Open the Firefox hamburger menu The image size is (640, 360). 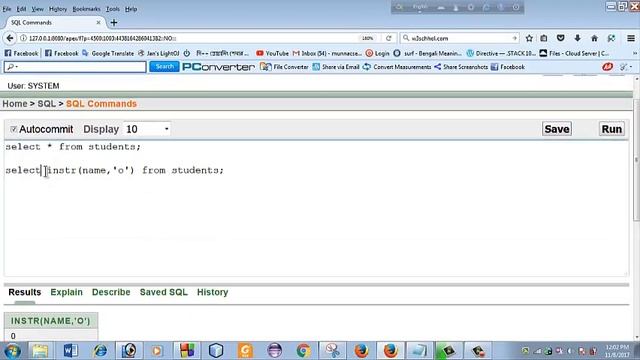(631, 38)
